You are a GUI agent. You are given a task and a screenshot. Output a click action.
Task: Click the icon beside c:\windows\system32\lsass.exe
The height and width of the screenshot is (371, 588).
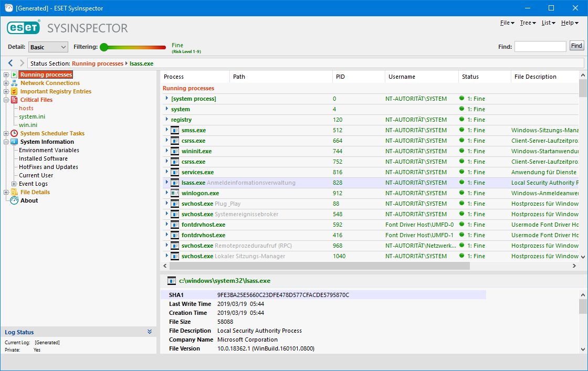(172, 281)
